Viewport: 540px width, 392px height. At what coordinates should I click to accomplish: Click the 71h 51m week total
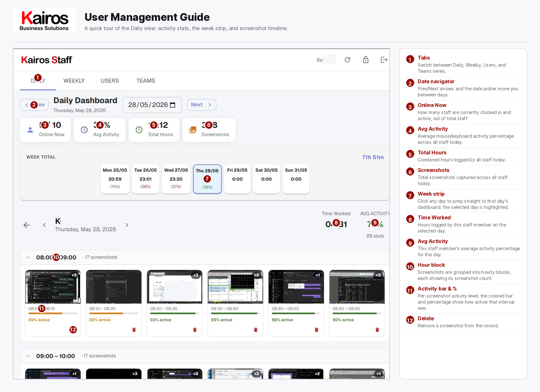pyautogui.click(x=373, y=157)
